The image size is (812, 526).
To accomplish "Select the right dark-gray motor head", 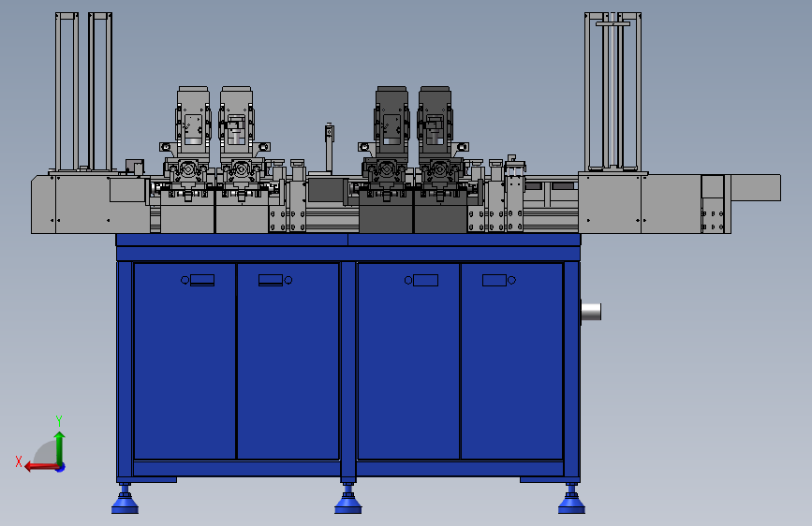I will point(435,122).
